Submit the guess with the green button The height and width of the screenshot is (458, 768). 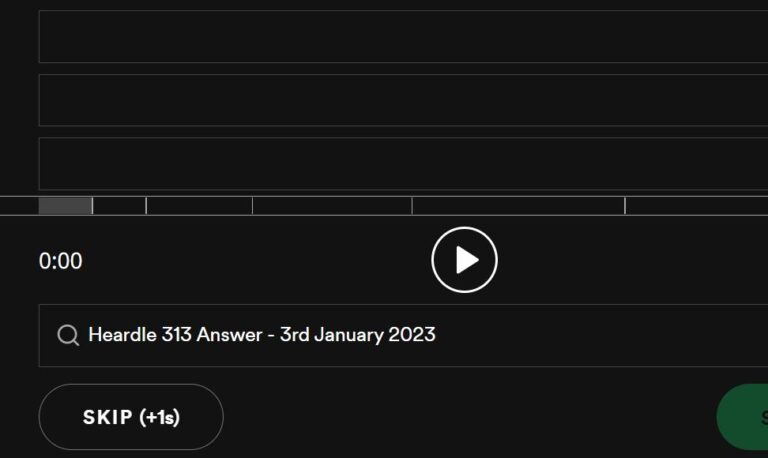click(743, 417)
